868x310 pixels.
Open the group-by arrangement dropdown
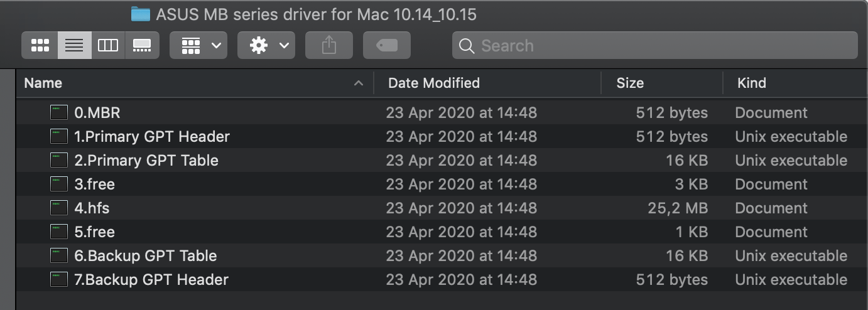(x=198, y=45)
